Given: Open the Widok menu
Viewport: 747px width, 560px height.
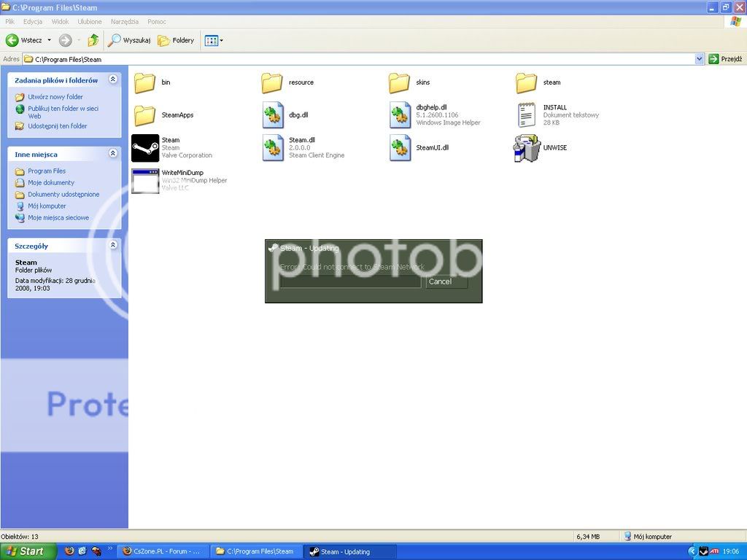Looking at the screenshot, I should point(60,22).
